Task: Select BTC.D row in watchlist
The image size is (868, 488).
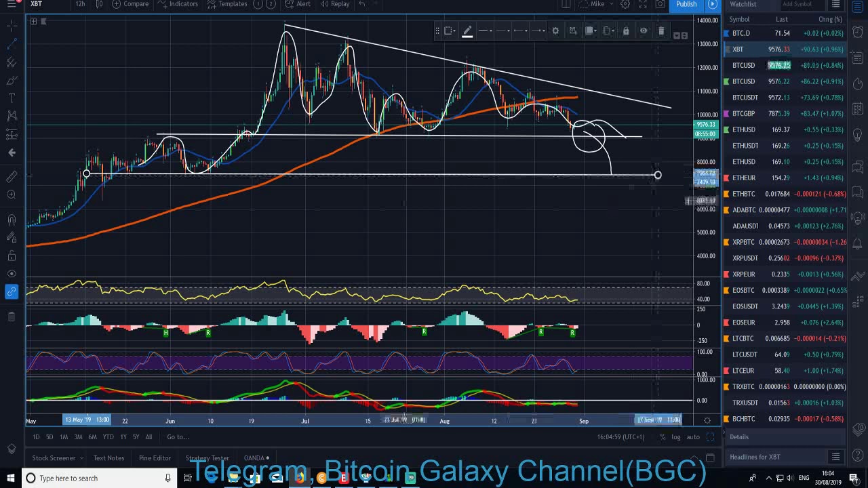Action: click(x=785, y=33)
